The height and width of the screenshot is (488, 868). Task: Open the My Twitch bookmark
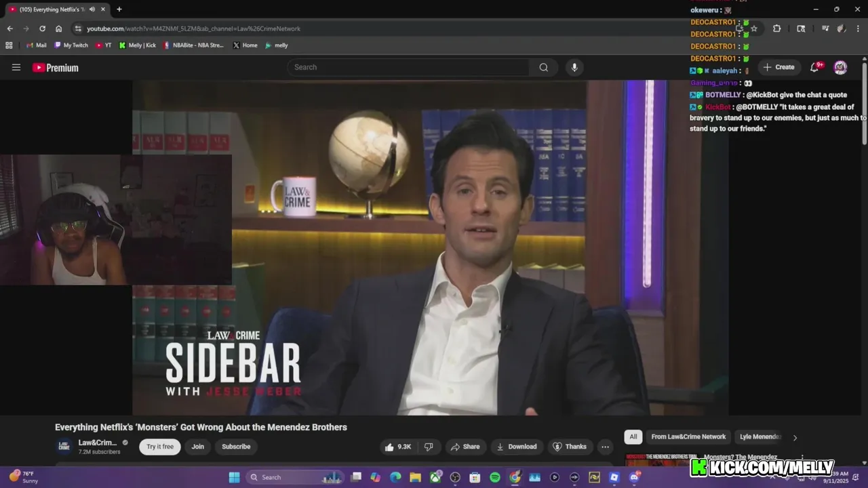[71, 45]
